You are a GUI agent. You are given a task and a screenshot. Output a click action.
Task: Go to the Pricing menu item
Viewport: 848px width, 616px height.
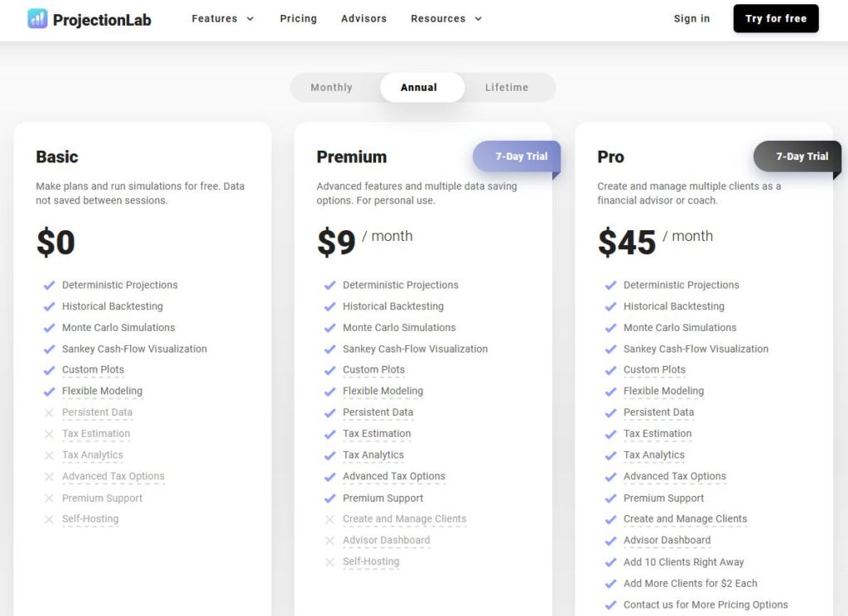[x=298, y=18]
